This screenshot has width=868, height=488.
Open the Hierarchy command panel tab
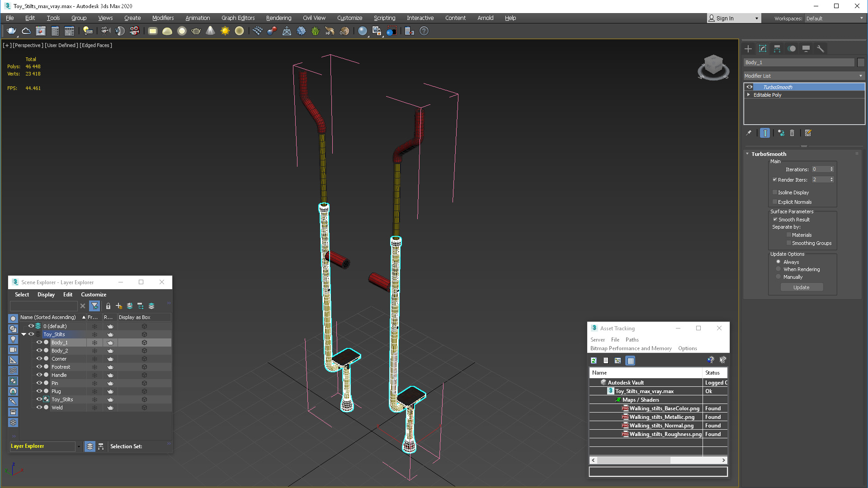coord(777,49)
